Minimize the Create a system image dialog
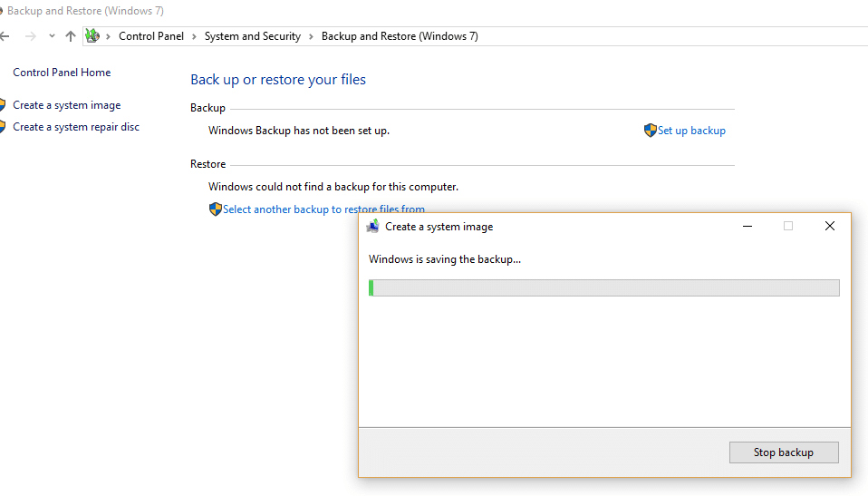The width and height of the screenshot is (868, 496). pos(747,227)
